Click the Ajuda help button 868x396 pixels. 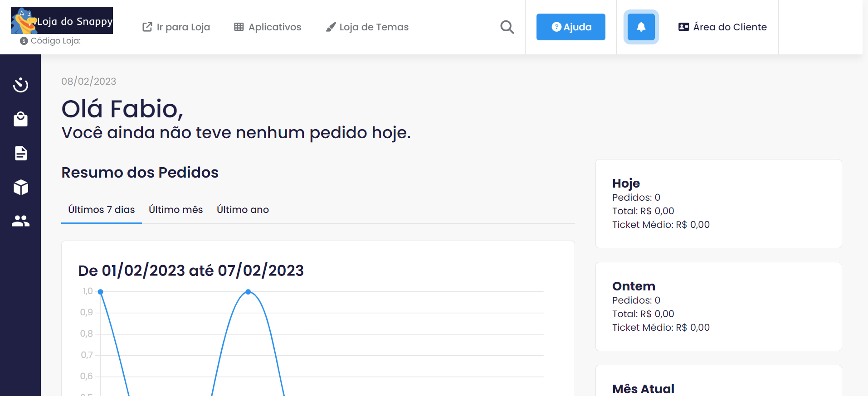(x=571, y=27)
